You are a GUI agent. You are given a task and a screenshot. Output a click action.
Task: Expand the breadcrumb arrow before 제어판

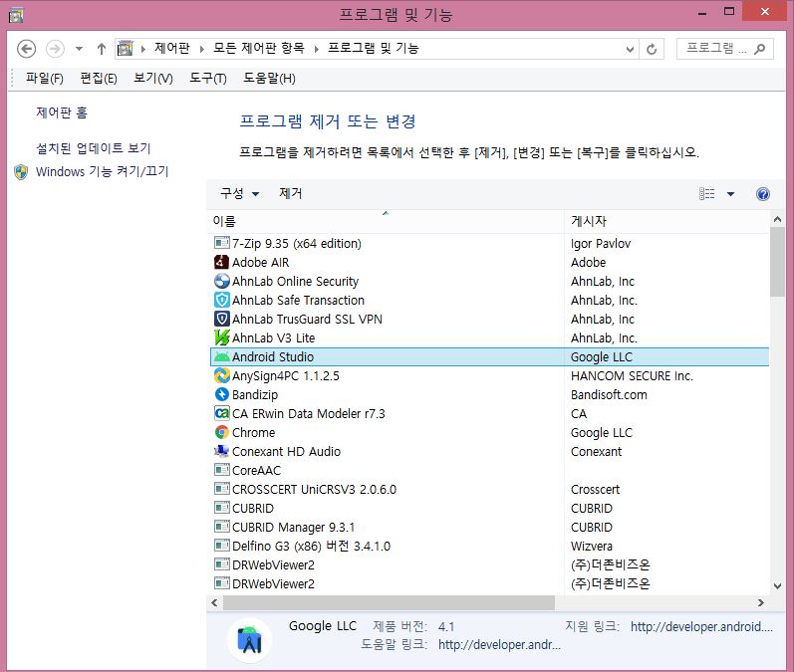pos(143,49)
